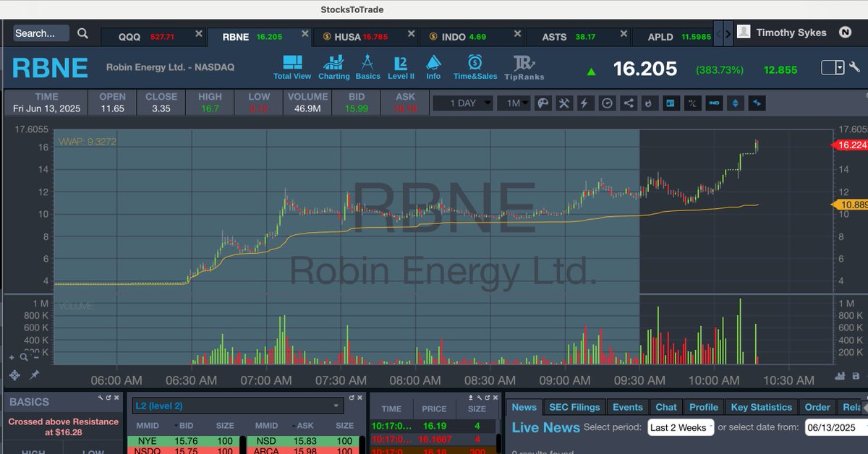
Task: Click the magnifier search icon
Action: (x=82, y=33)
